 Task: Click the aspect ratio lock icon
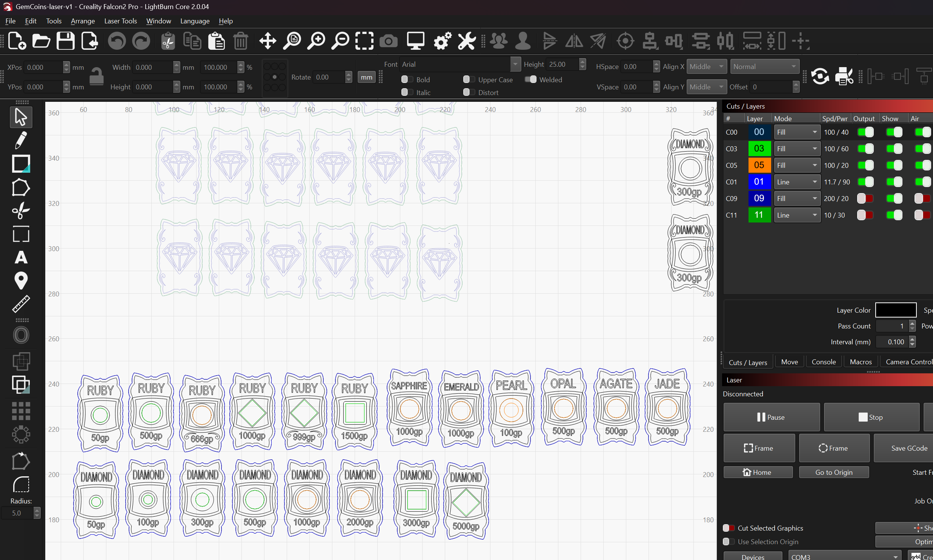point(96,77)
